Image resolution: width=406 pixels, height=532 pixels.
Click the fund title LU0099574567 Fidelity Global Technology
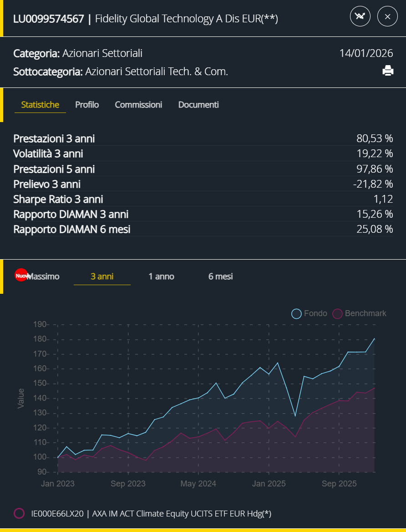click(x=145, y=19)
